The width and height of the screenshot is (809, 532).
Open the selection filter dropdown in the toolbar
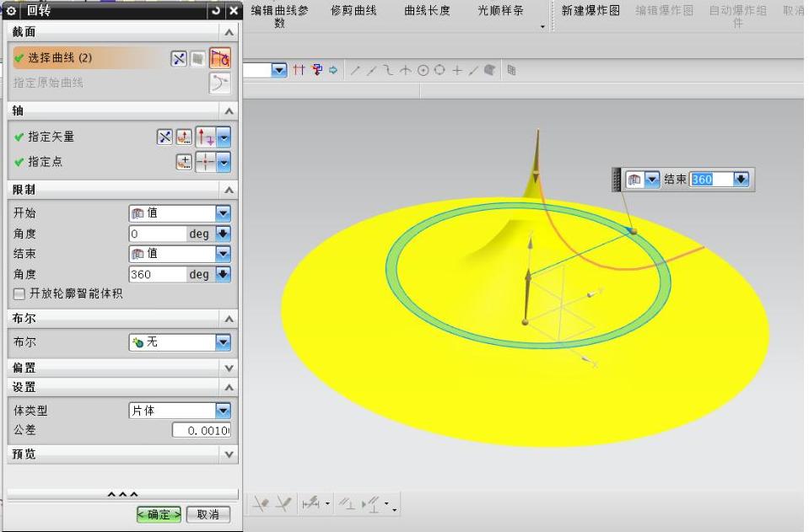(278, 70)
